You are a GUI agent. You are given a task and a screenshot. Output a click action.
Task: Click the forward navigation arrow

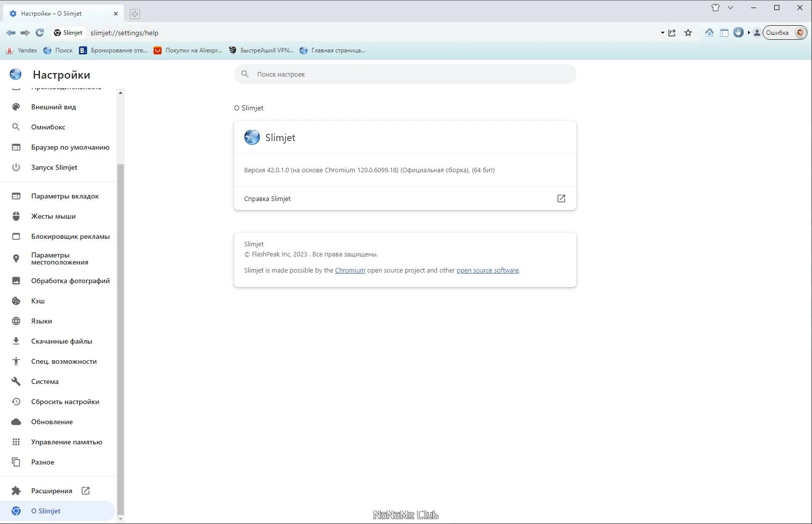pyautogui.click(x=25, y=33)
